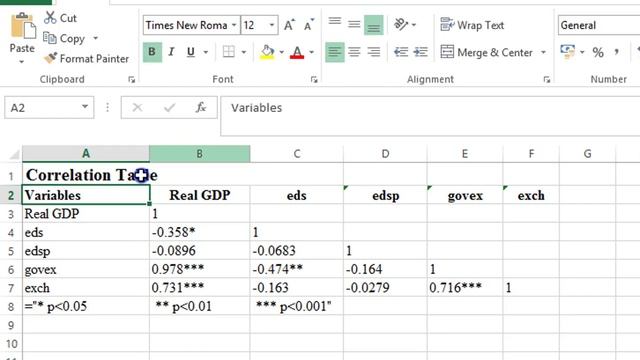Open Copy dropdown arrow

click(96, 38)
